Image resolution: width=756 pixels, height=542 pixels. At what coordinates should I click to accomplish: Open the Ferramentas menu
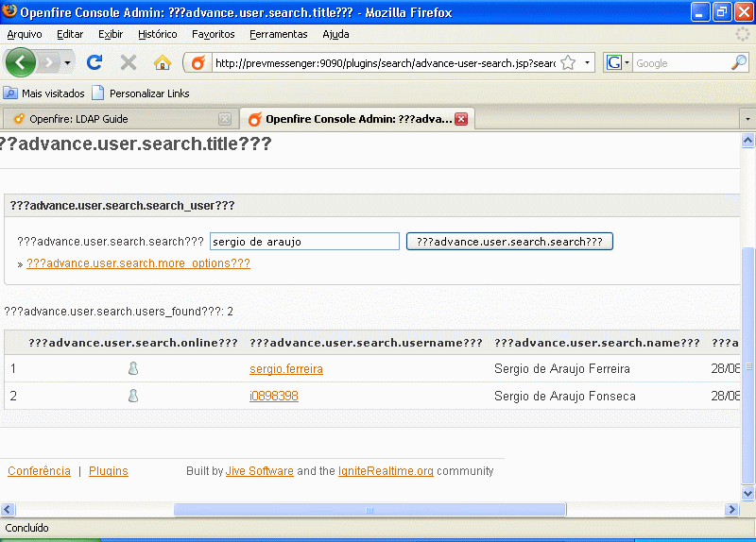pos(278,34)
